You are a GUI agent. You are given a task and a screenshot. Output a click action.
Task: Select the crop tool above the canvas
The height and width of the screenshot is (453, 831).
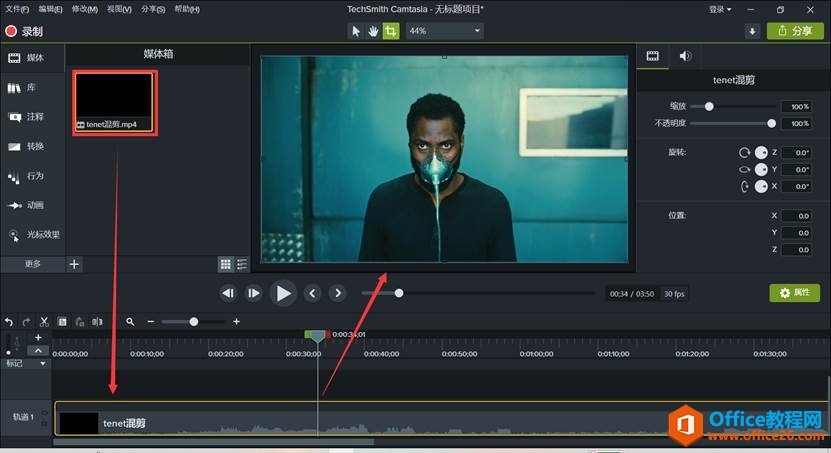point(390,31)
